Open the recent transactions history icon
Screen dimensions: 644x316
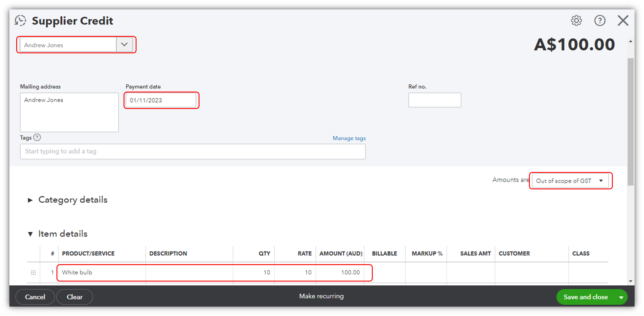20,21
